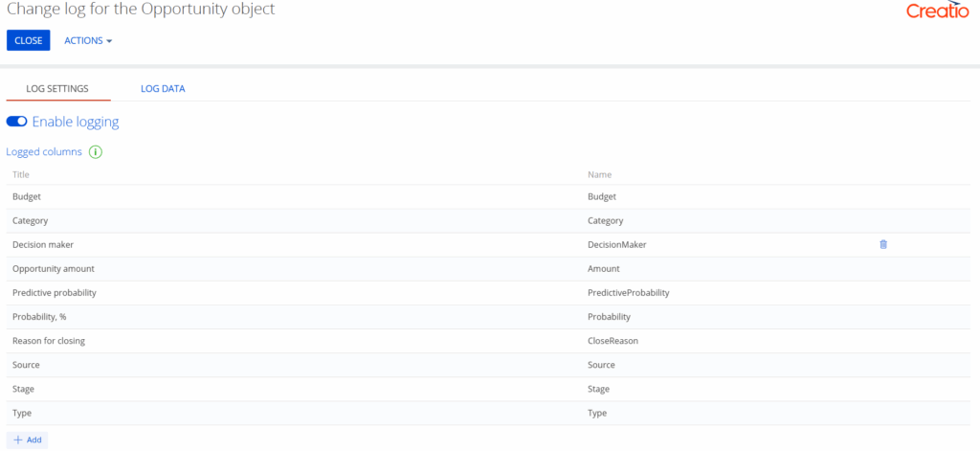Click the Predictive probability row

point(488,293)
